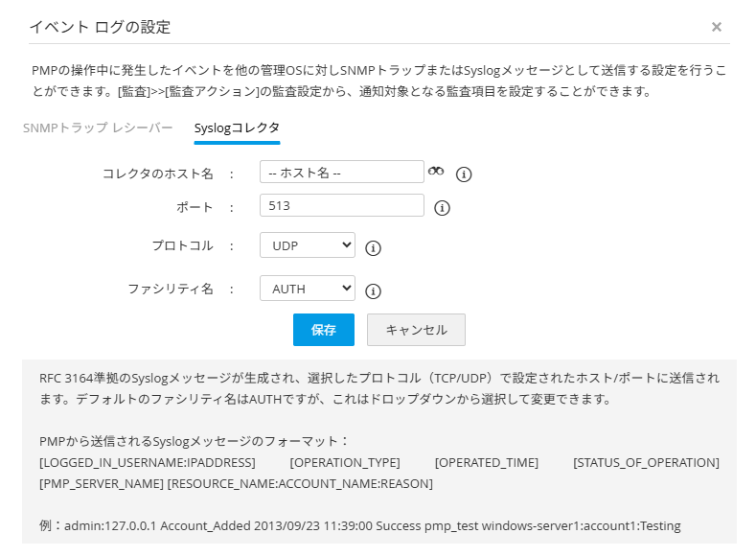
Task: Click the example Syslog message line
Action: point(359,525)
